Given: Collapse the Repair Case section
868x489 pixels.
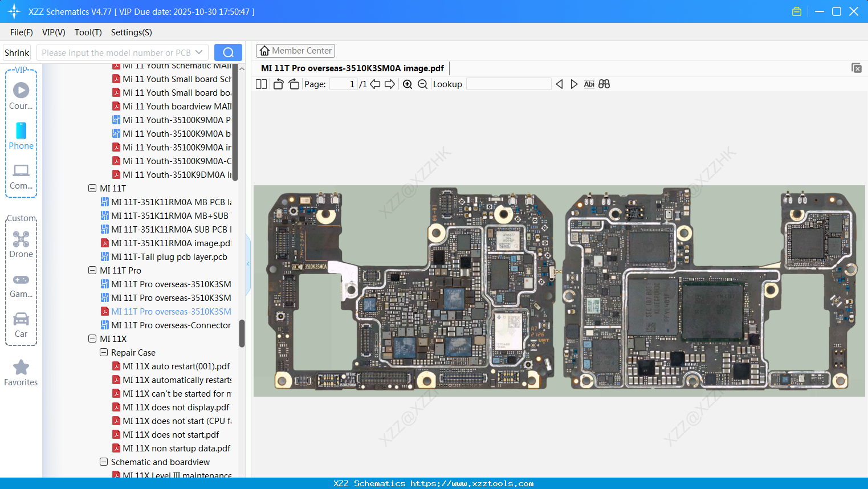Looking at the screenshot, I should (x=103, y=352).
